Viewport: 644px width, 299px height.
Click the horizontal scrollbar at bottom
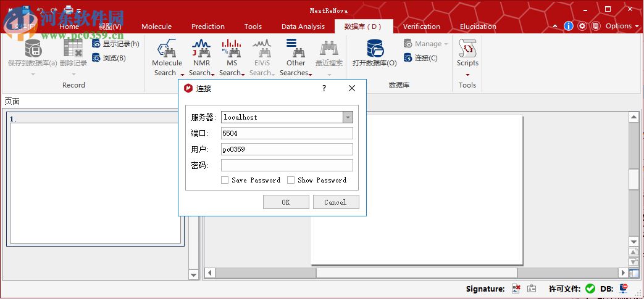pos(414,272)
